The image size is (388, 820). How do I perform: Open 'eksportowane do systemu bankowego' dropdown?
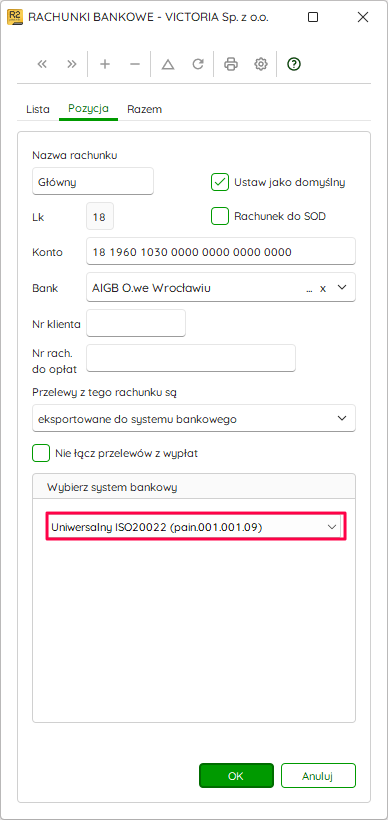(x=194, y=418)
